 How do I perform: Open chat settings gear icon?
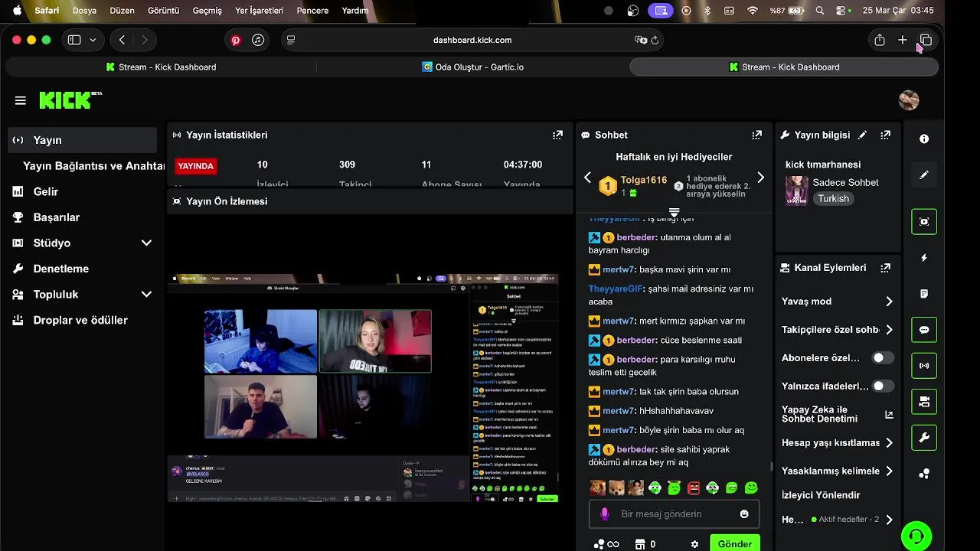pos(694,544)
